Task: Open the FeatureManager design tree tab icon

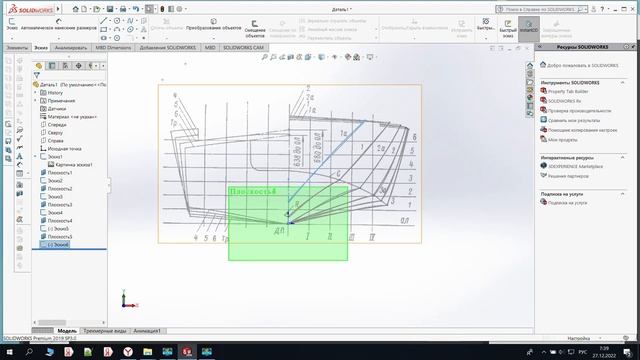Action: coord(39,66)
